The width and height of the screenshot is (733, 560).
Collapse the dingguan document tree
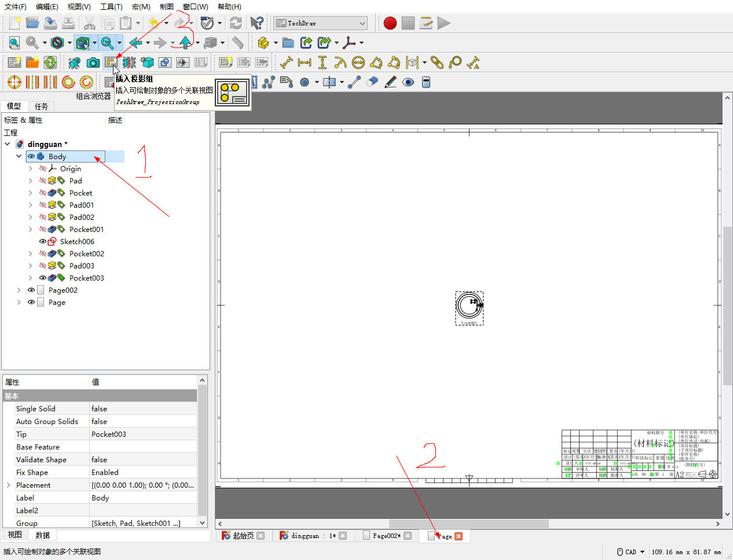tap(8, 144)
